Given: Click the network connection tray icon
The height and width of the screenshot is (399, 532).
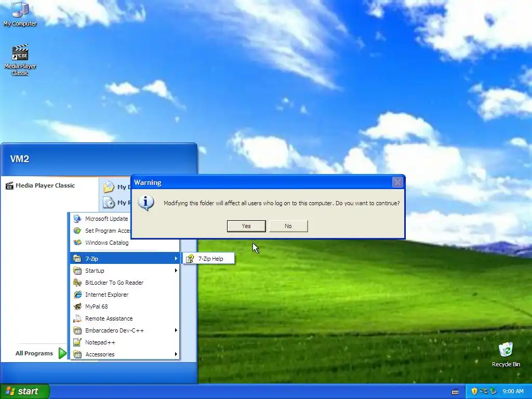Looking at the screenshot, I should (484, 391).
